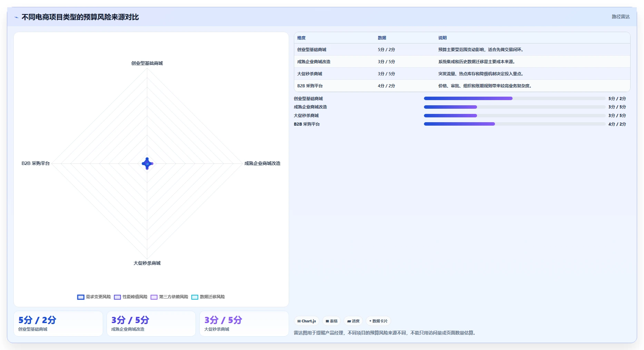Click the B2B 采购平台 progress bar

pyautogui.click(x=515, y=124)
